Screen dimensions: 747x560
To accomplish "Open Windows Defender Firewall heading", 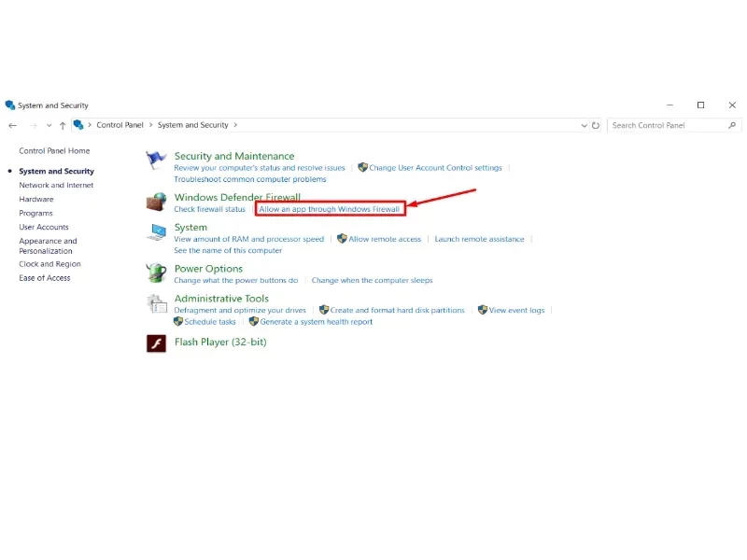I will pos(237,197).
